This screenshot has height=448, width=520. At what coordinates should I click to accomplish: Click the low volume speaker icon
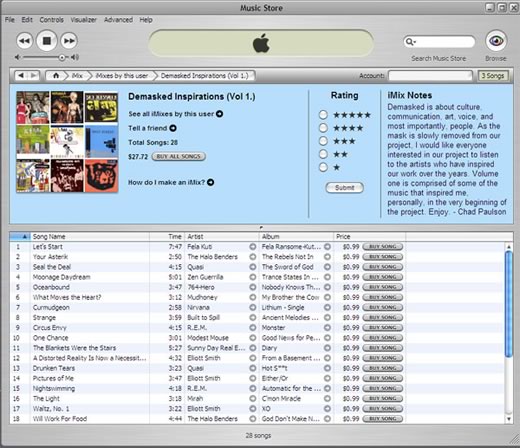[18, 57]
